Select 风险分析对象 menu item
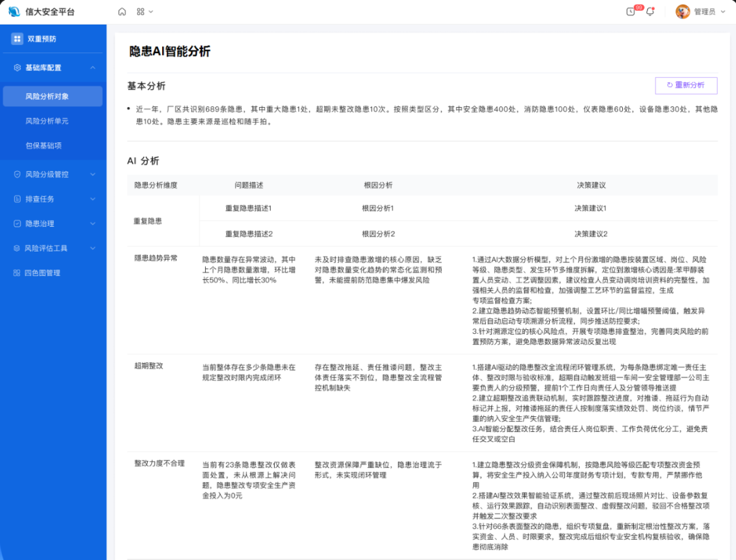The height and width of the screenshot is (560, 736). click(x=52, y=96)
